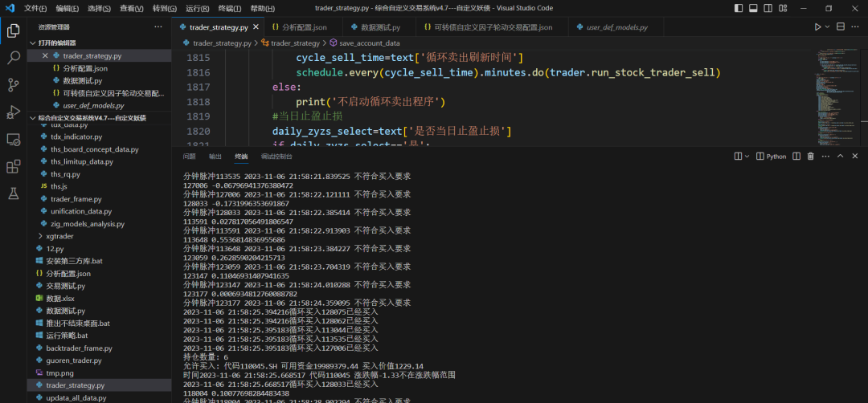Select the Python terminal instance label
Screen dimensions: 868x403
pyautogui.click(x=771, y=157)
